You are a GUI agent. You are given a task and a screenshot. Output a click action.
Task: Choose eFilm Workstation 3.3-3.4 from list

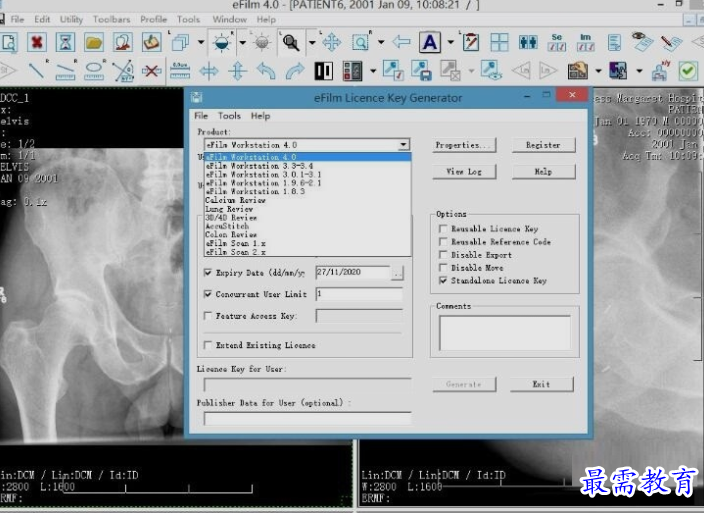[x=308, y=166]
